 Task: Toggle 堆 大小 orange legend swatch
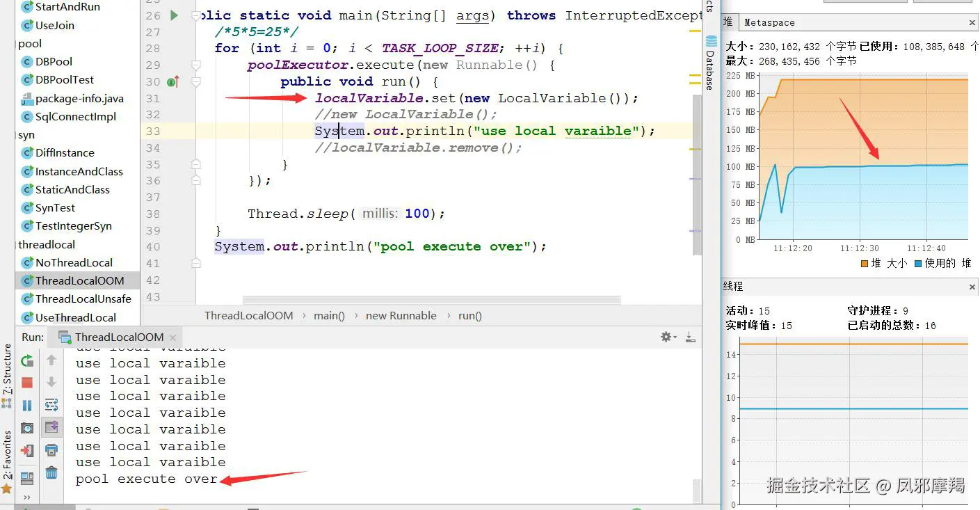[865, 264]
